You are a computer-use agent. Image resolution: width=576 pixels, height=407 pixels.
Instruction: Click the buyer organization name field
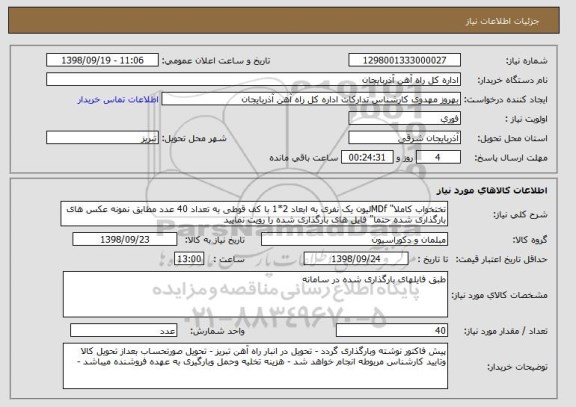coord(253,80)
